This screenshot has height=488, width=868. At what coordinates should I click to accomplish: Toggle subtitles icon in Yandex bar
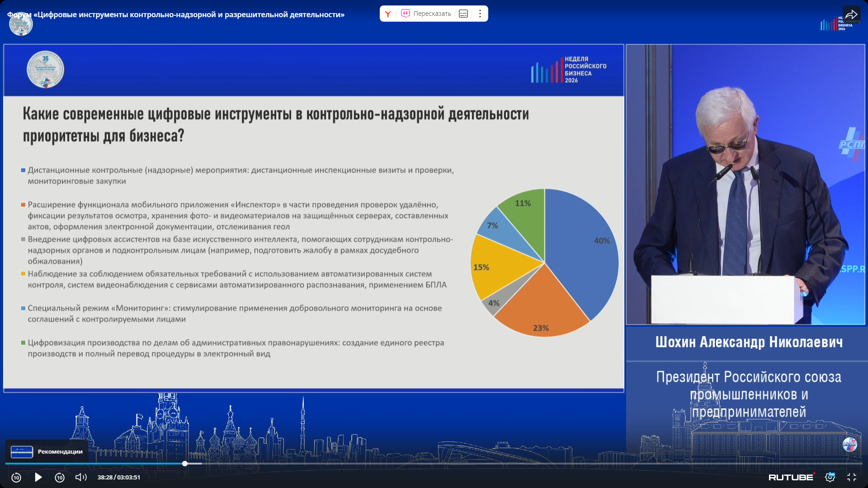[463, 14]
